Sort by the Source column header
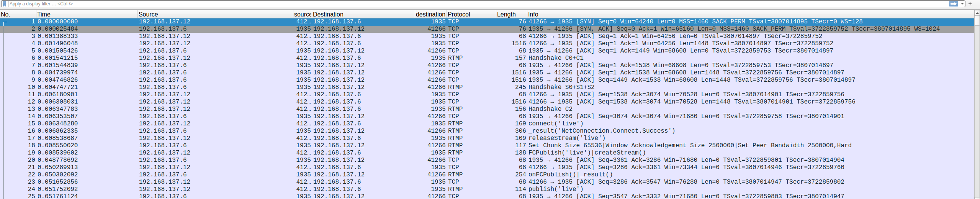 coord(215,14)
